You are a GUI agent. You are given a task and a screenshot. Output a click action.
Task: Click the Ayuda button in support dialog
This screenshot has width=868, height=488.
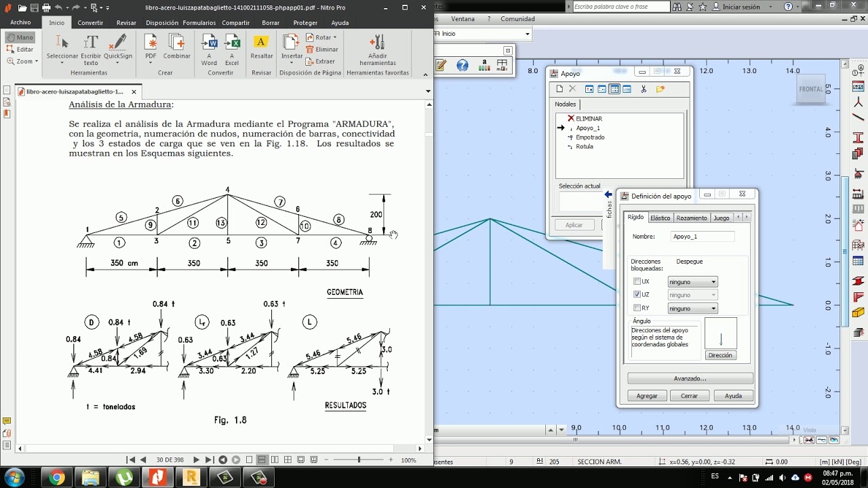tap(733, 396)
